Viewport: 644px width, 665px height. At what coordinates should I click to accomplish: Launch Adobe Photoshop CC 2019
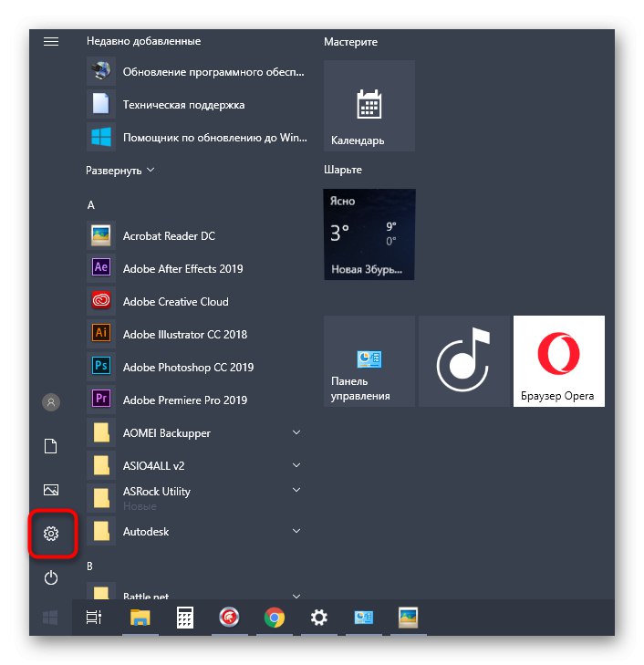click(x=197, y=368)
